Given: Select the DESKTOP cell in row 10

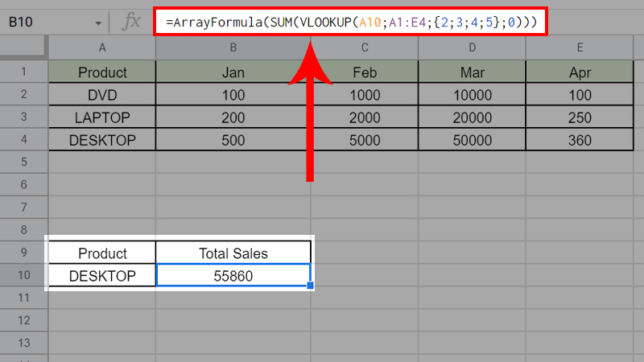Looking at the screenshot, I should pyautogui.click(x=102, y=276).
